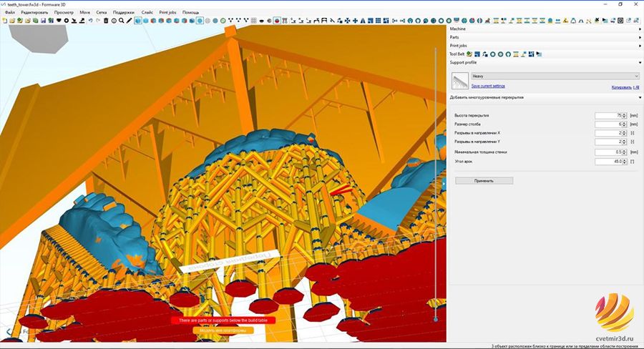The image size is (644, 349).
Task: Click the side panel collapse arrow at viewport edge
Action: (444, 184)
